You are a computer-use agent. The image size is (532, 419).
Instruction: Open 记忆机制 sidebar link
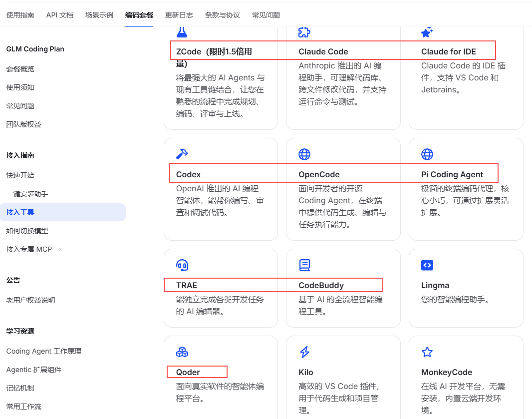pos(20,388)
